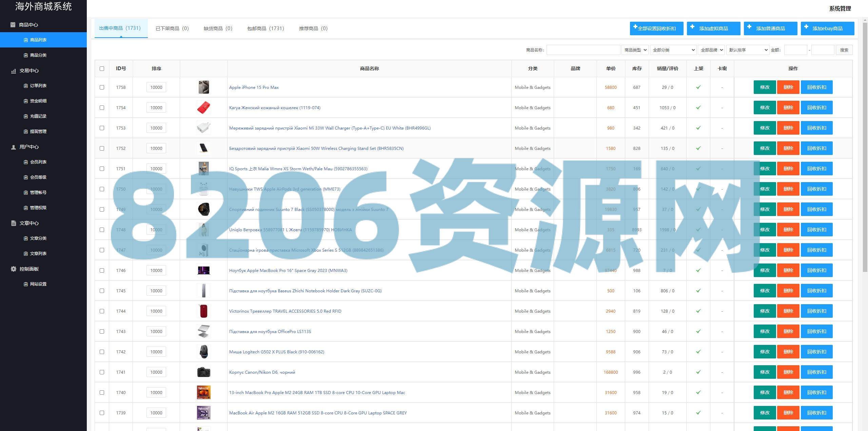Click the 商品中心 sidebar section icon
The image size is (868, 431).
coord(13,25)
